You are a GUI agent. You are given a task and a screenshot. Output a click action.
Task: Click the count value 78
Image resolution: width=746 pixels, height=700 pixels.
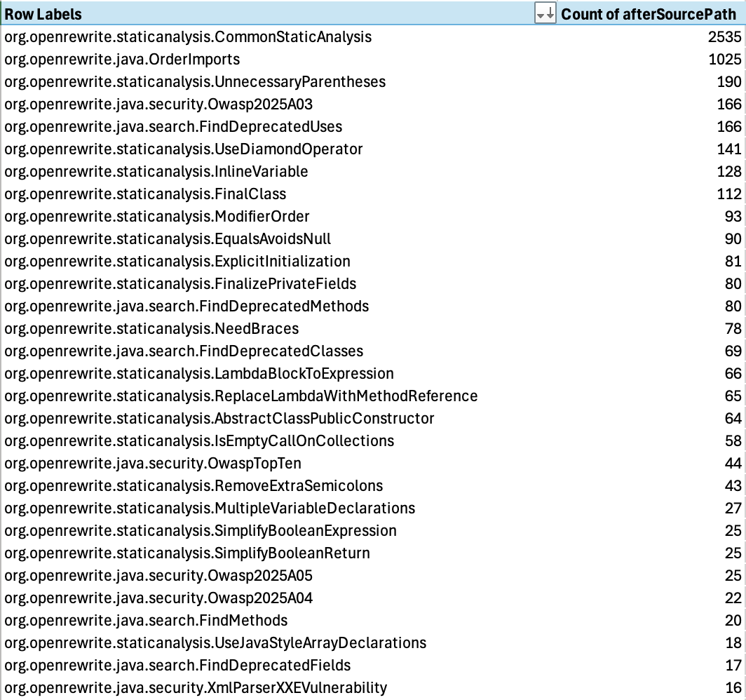pos(733,328)
